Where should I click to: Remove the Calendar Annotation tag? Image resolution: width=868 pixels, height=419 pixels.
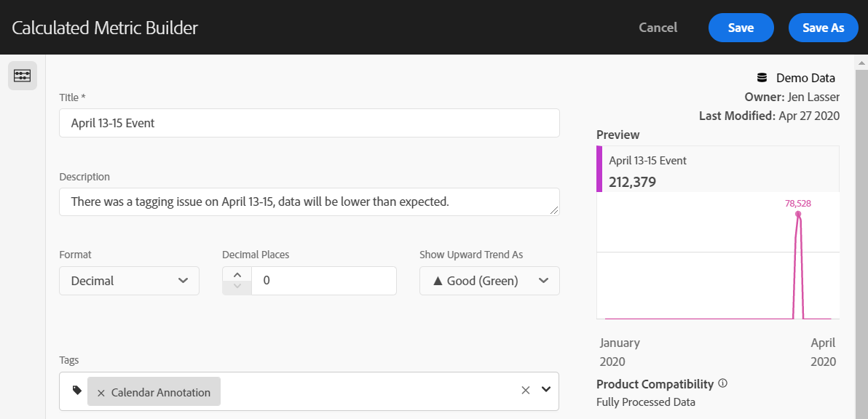click(x=101, y=392)
